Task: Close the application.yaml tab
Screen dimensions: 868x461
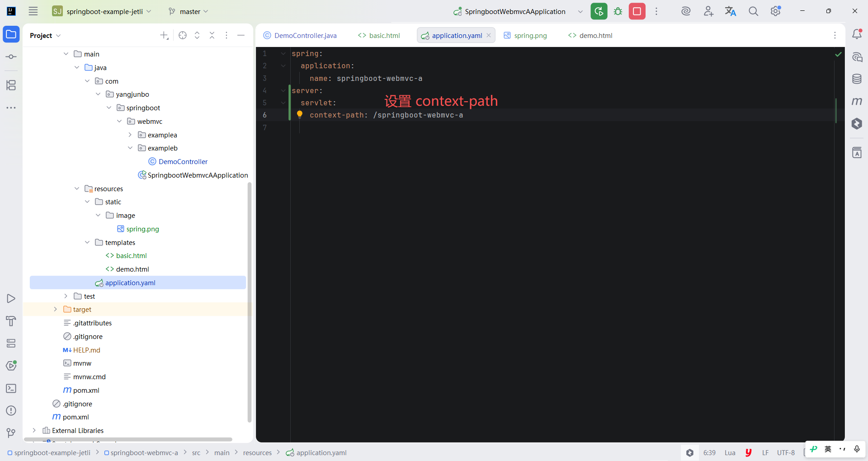Action: [x=489, y=35]
